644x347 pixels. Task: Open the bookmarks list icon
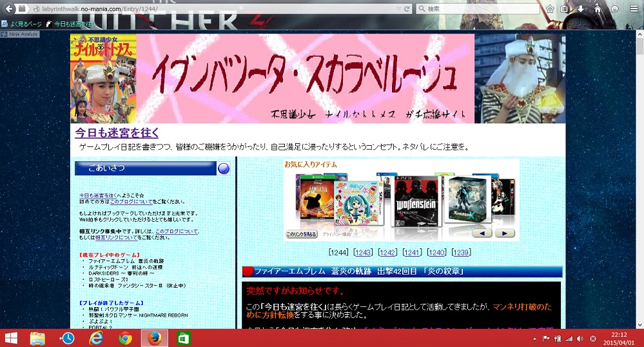click(565, 8)
